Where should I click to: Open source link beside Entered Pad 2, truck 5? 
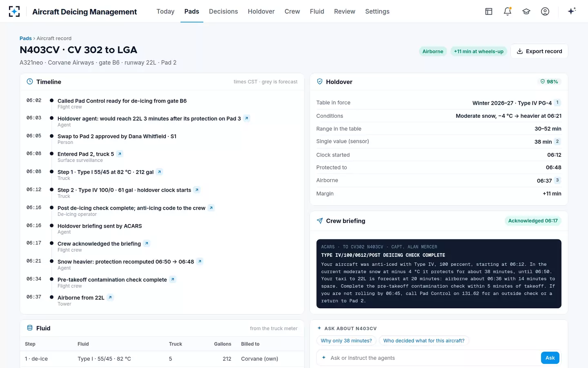click(x=120, y=154)
